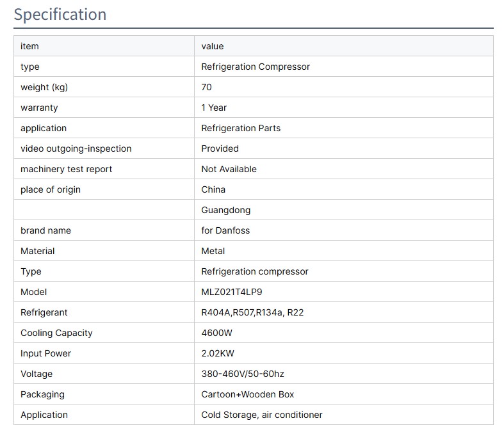
Task: Click the Specification heading
Action: (60, 14)
